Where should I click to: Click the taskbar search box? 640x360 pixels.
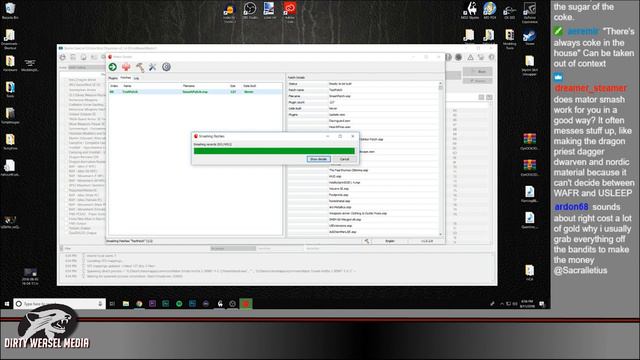pyautogui.click(x=59, y=304)
